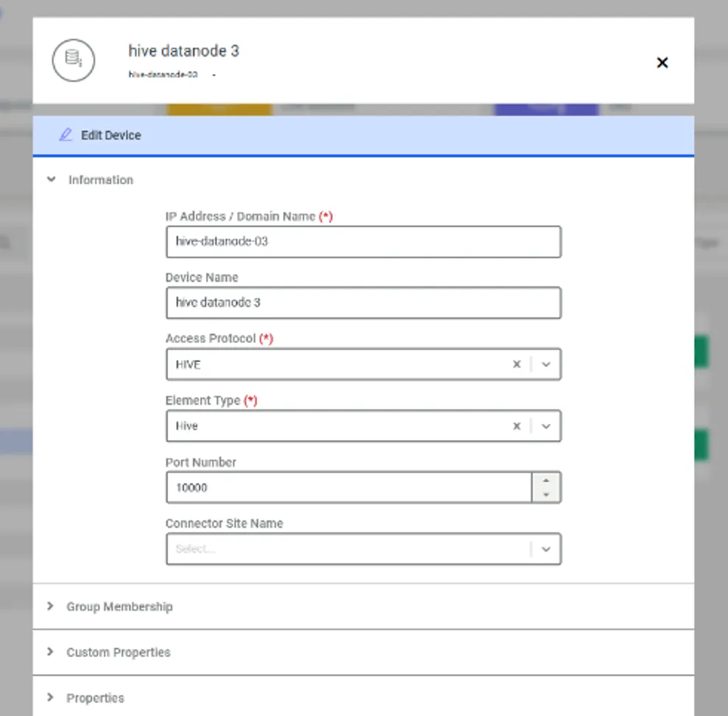
Task: Clear the Access Protocol HIVE selection
Action: tap(516, 364)
